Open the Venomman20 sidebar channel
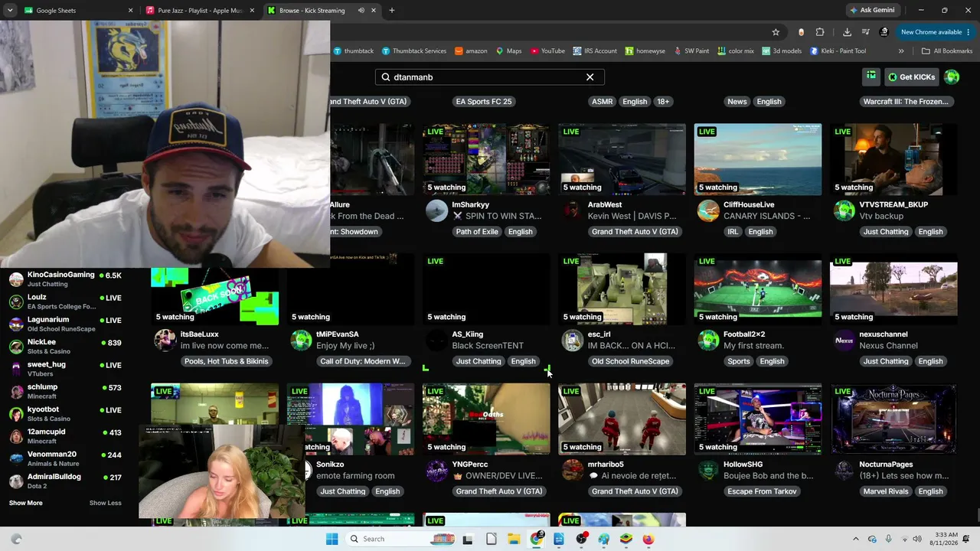 coord(65,458)
